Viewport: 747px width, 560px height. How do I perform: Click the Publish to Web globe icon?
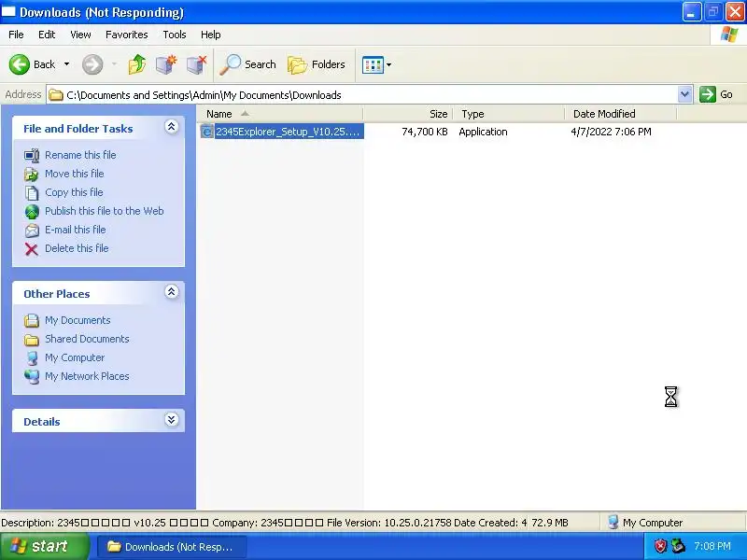32,212
